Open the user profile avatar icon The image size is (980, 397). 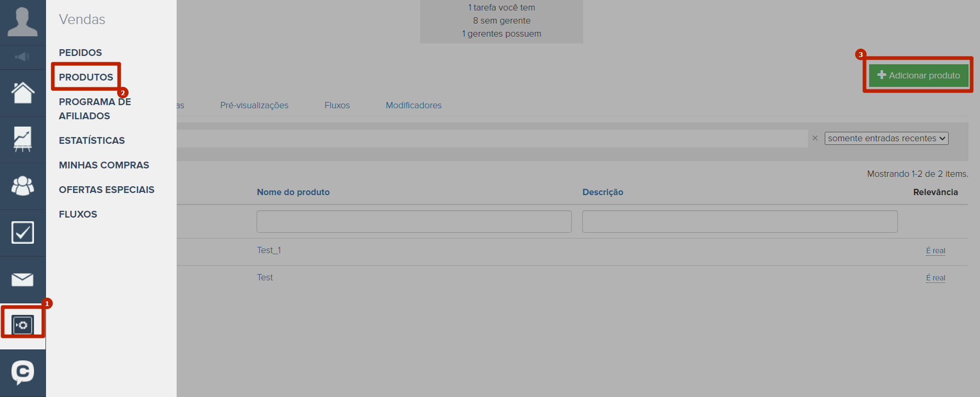click(x=22, y=22)
